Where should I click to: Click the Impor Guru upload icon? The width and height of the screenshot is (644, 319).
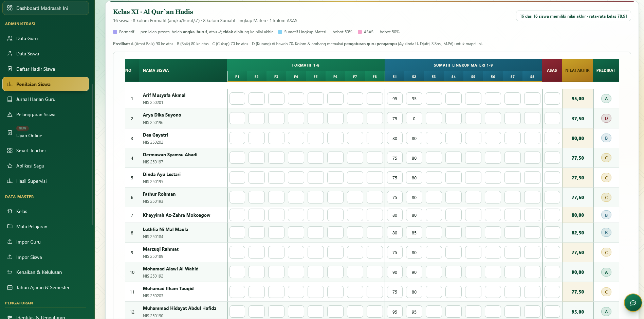10,242
